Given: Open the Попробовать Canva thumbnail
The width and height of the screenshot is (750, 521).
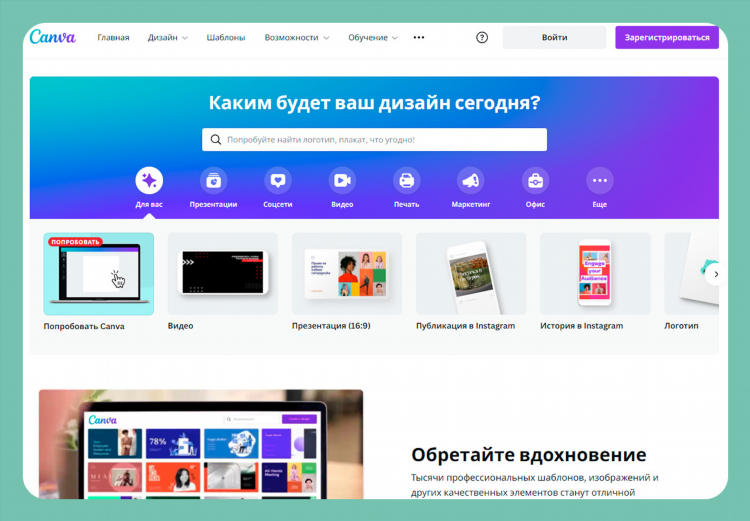Looking at the screenshot, I should click(x=99, y=274).
